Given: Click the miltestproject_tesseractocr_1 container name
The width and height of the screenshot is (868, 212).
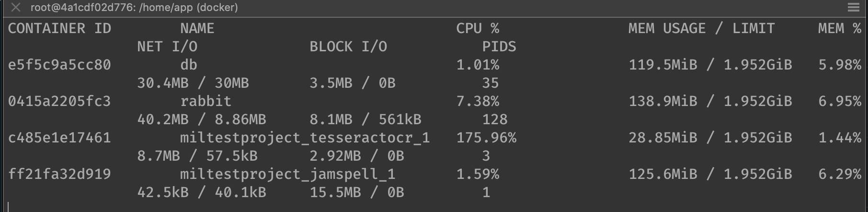Looking at the screenshot, I should [x=305, y=138].
